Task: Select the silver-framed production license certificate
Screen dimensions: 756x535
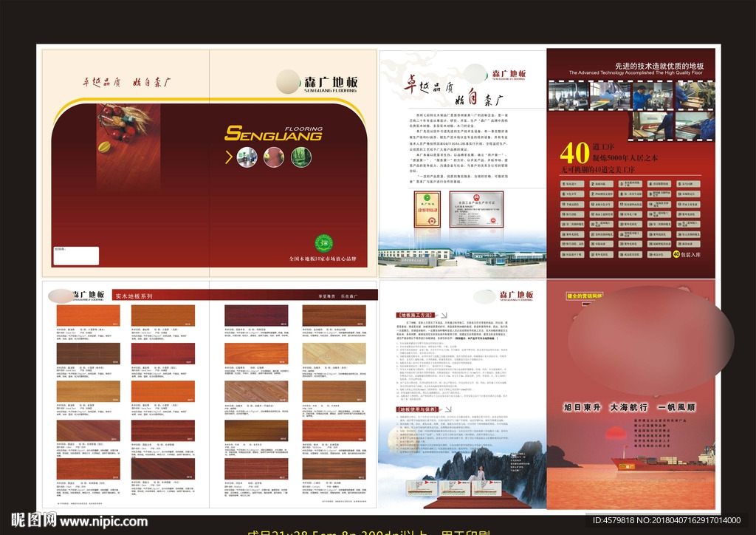Action: (476, 209)
